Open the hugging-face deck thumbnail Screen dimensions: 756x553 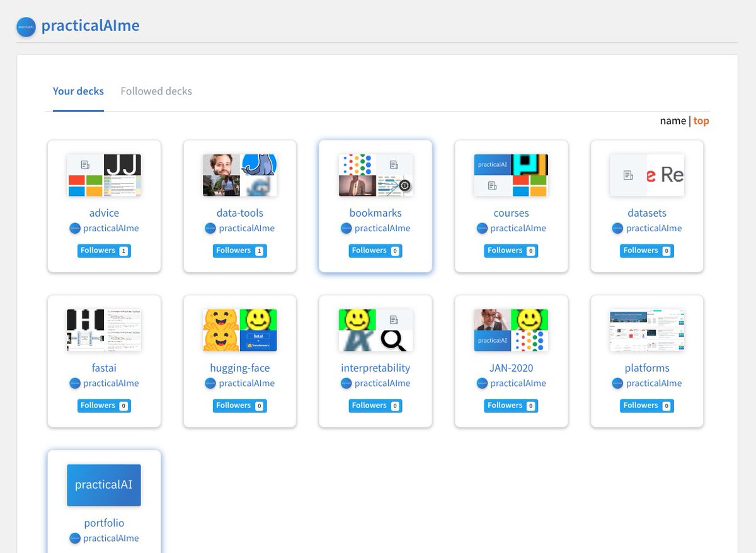pos(240,330)
